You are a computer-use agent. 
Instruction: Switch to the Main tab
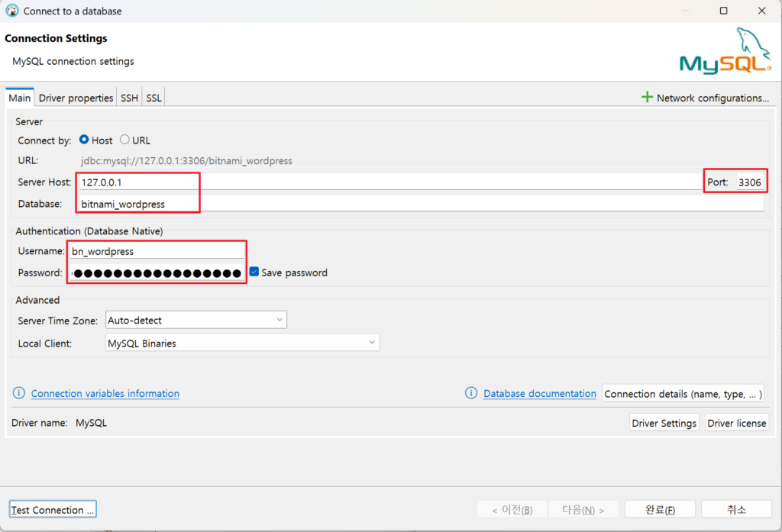pyautogui.click(x=19, y=98)
